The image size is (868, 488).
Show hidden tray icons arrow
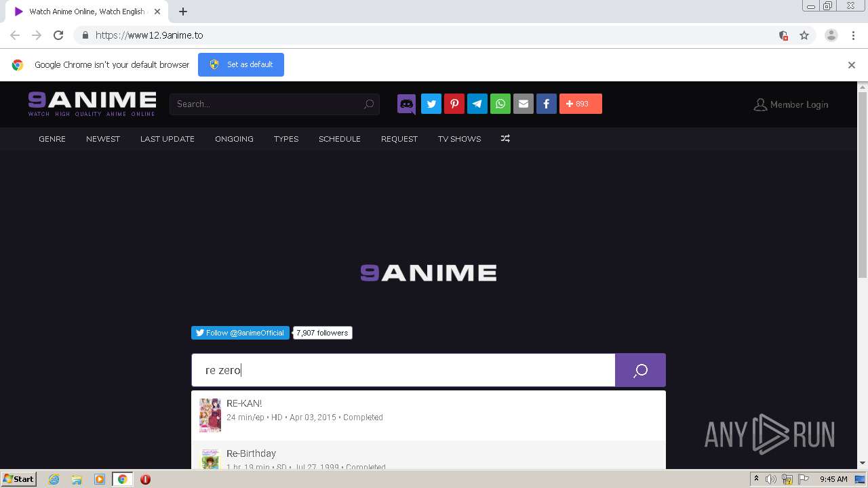[757, 479]
